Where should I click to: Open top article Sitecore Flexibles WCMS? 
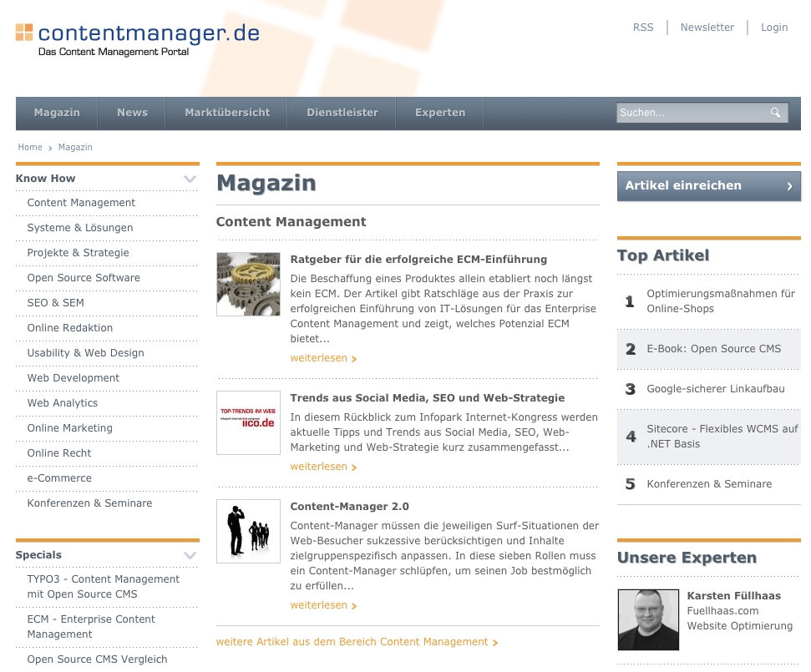(x=722, y=437)
